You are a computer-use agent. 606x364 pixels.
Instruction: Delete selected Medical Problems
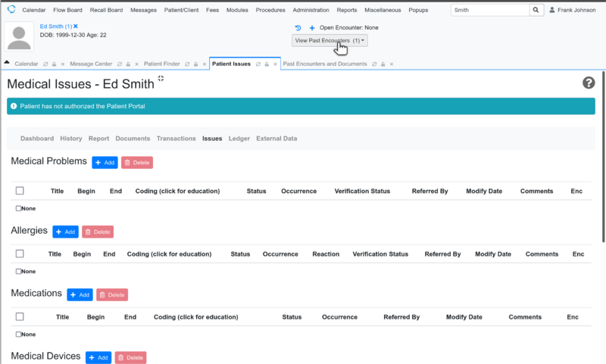click(x=137, y=163)
